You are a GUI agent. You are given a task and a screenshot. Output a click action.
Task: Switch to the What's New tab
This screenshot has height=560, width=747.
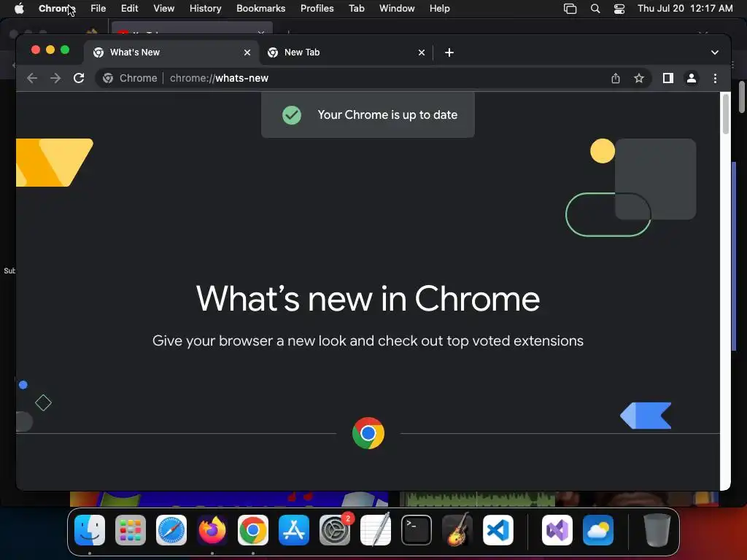tap(171, 52)
